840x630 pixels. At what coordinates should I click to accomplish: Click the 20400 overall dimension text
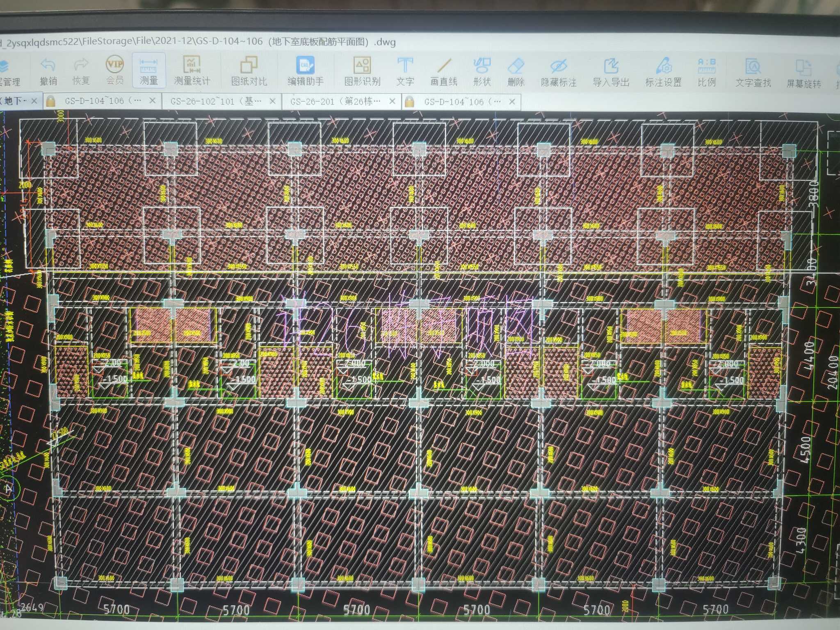coord(833,373)
